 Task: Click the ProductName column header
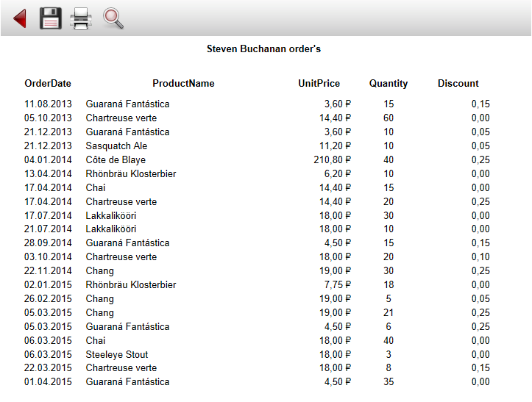coord(183,83)
